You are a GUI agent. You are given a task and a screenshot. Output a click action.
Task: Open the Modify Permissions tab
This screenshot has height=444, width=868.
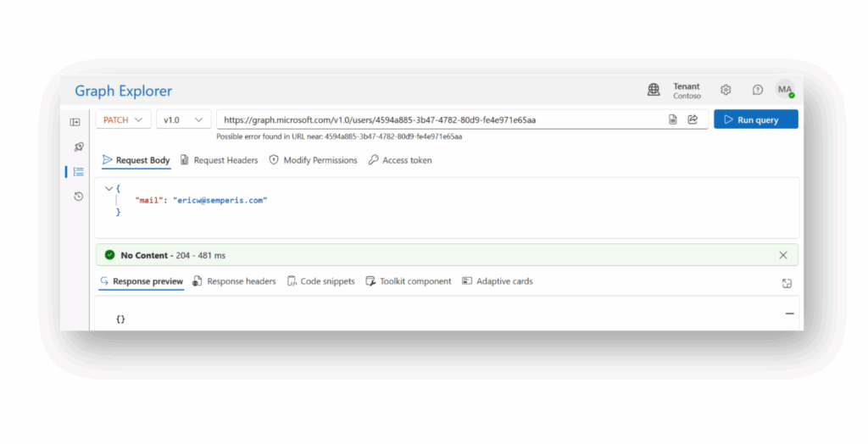click(314, 160)
